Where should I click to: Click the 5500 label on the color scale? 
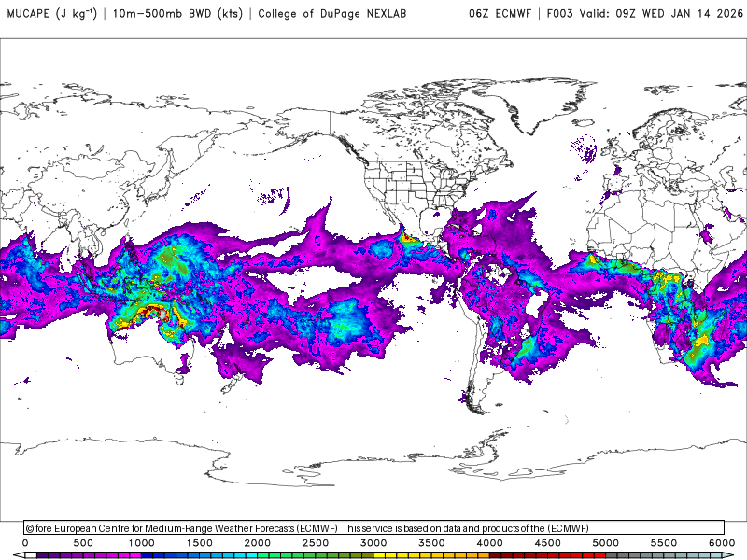[664, 543]
